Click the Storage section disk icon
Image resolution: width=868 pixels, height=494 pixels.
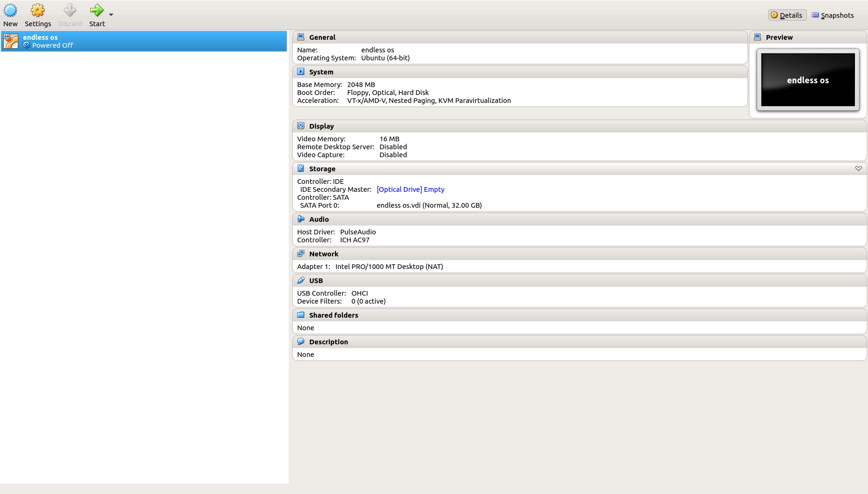(x=301, y=168)
